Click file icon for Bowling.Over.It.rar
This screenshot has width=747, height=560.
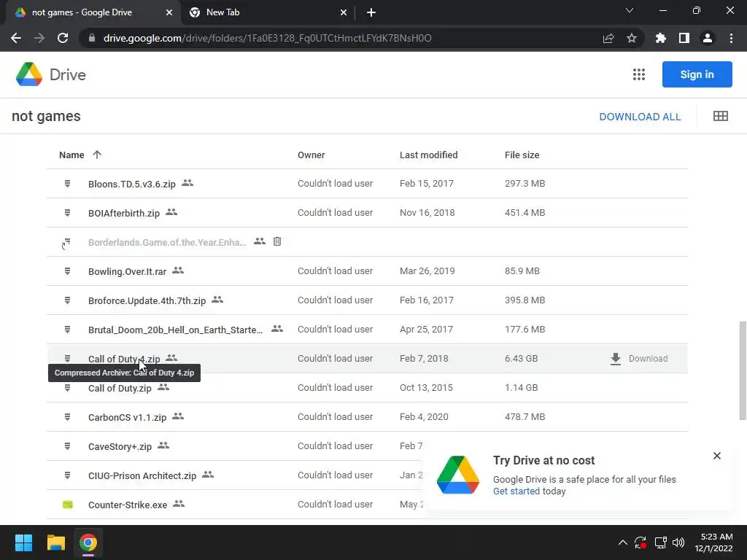(68, 271)
